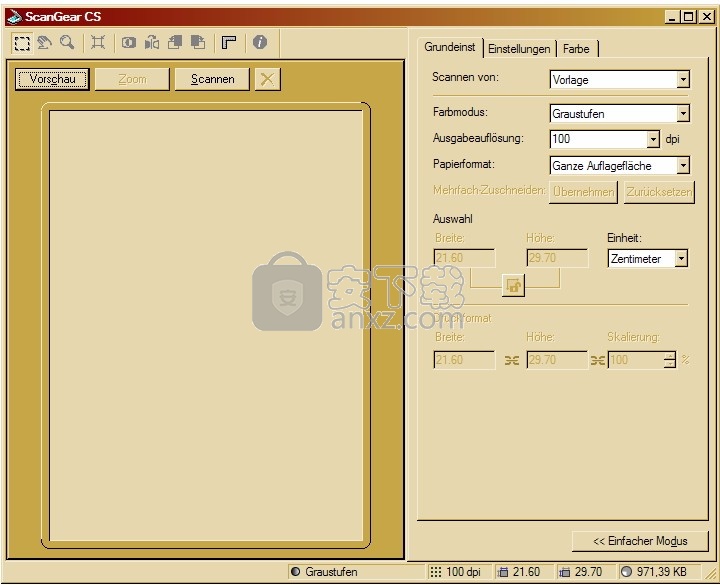The width and height of the screenshot is (720, 585).
Task: Click the Druckformat Höhe field
Action: click(557, 360)
